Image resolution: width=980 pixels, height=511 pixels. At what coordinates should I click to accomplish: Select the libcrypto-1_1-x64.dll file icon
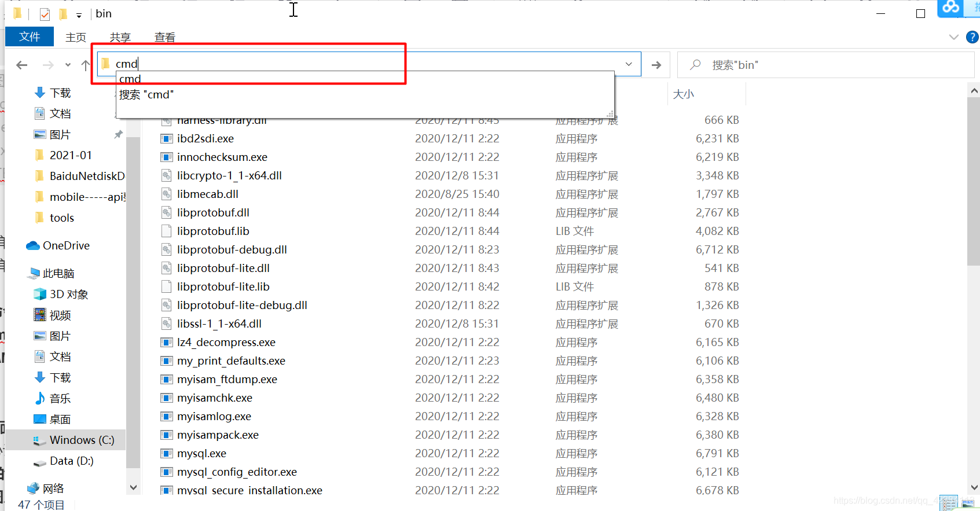[x=166, y=175]
